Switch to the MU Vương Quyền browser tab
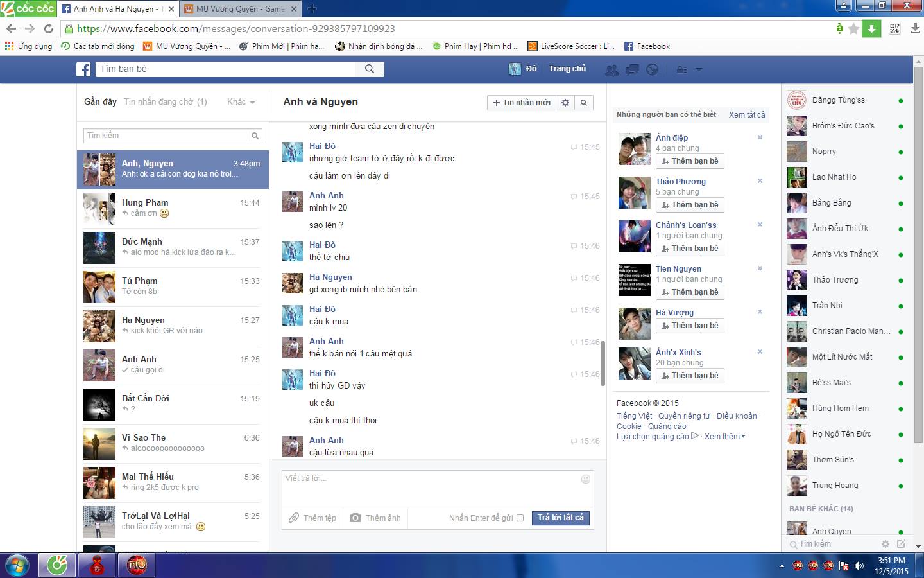This screenshot has width=924, height=578. pyautogui.click(x=240, y=9)
